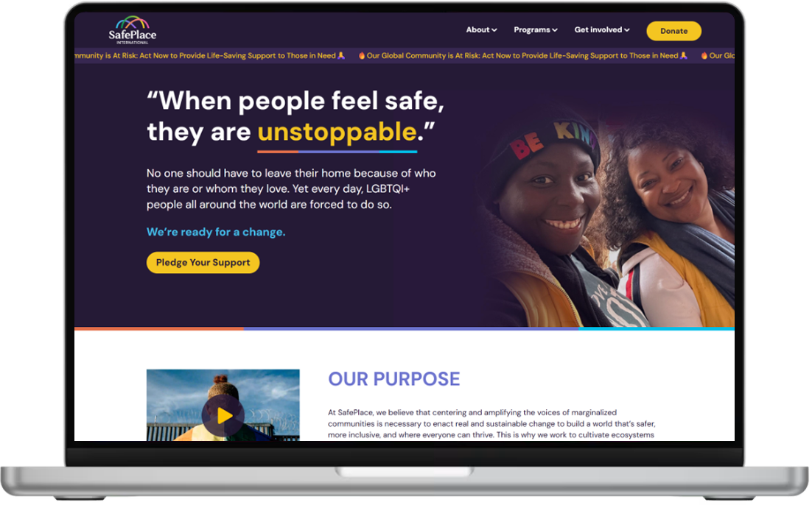This screenshot has height=505, width=812.
Task: Expand the Programs dropdown chevron
Action: (x=555, y=30)
